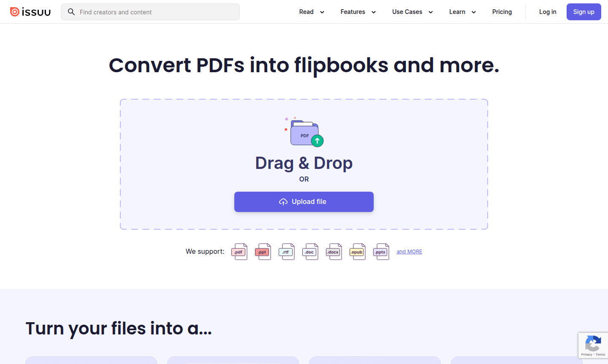Click the .pdf file format icon

tap(239, 251)
